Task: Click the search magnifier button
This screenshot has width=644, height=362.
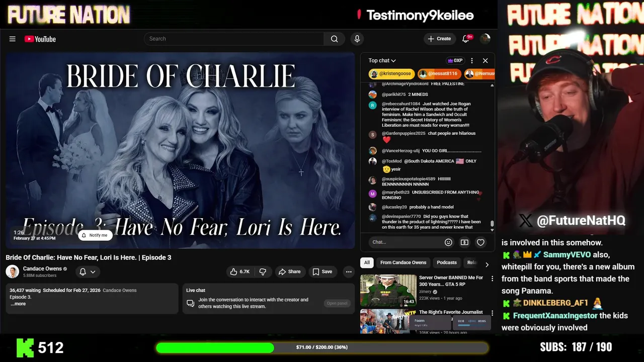Action: point(334,39)
